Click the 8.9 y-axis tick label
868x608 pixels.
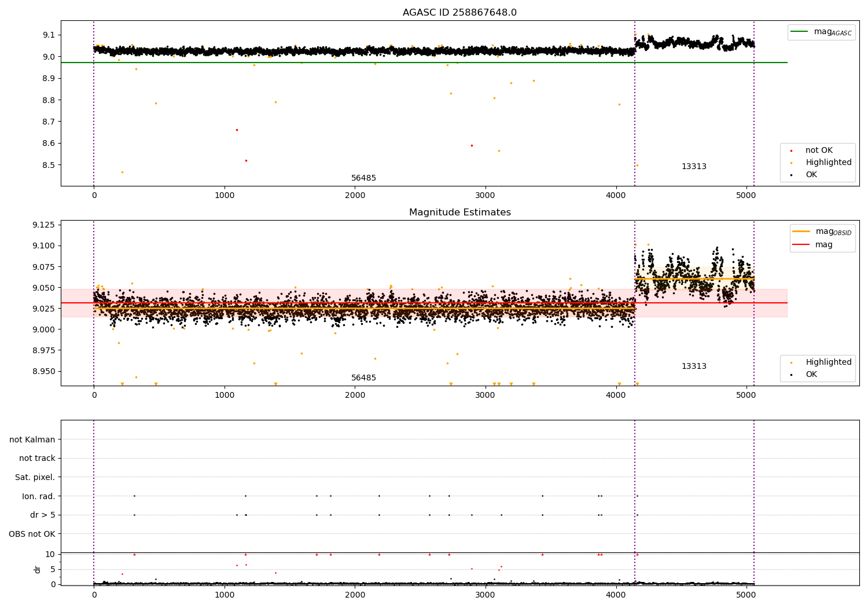tap(49, 79)
